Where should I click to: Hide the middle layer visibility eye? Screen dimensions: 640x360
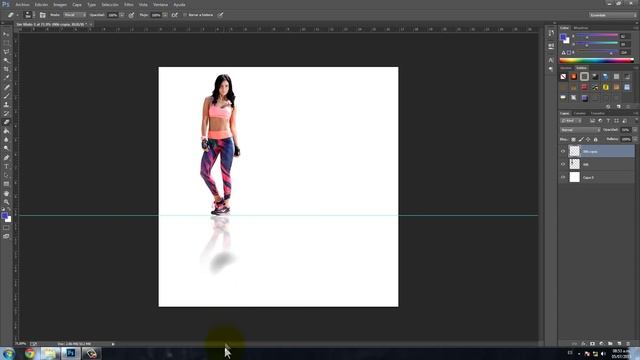[563, 164]
